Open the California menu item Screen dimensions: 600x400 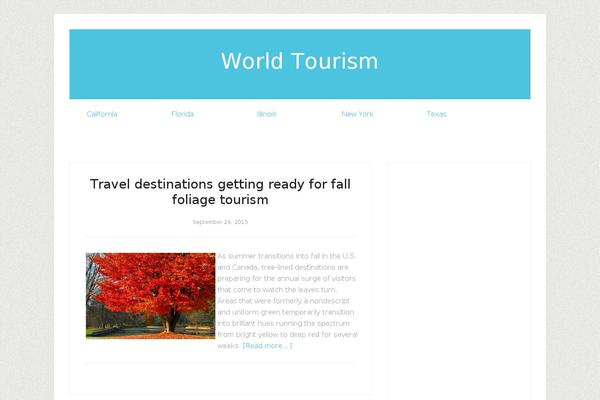point(102,114)
